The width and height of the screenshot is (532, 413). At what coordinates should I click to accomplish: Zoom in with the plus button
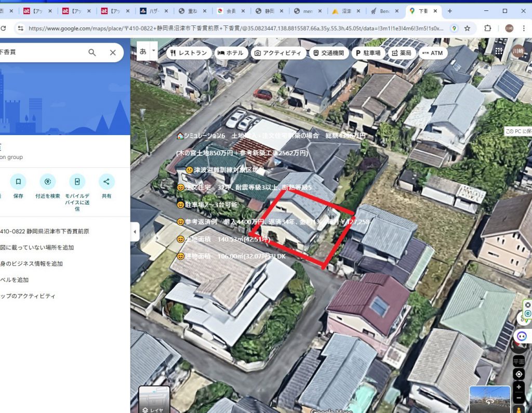519,387
